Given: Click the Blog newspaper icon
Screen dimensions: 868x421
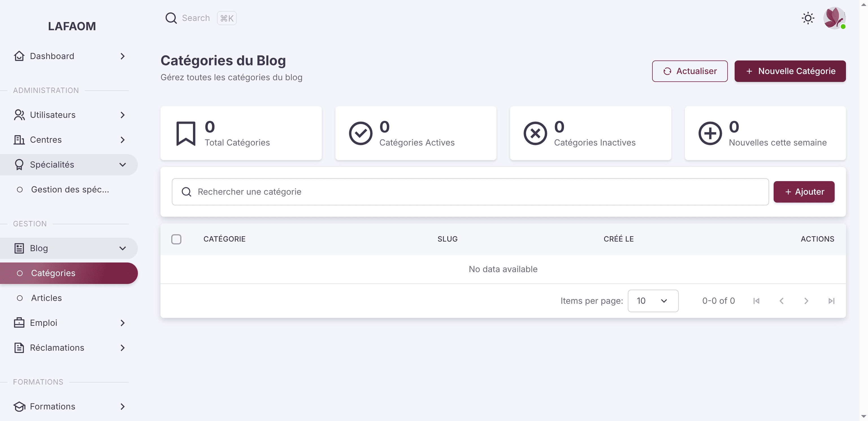Looking at the screenshot, I should (x=19, y=248).
